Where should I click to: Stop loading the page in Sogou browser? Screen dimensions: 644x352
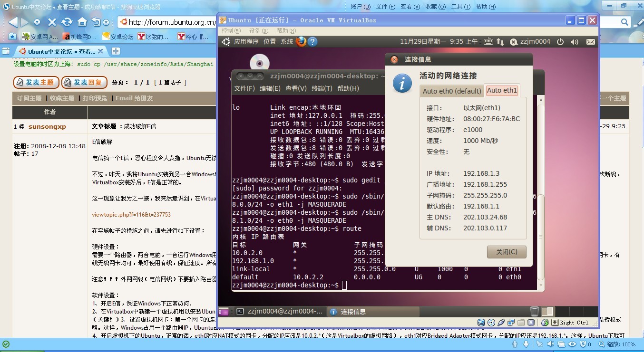pyautogui.click(x=52, y=22)
